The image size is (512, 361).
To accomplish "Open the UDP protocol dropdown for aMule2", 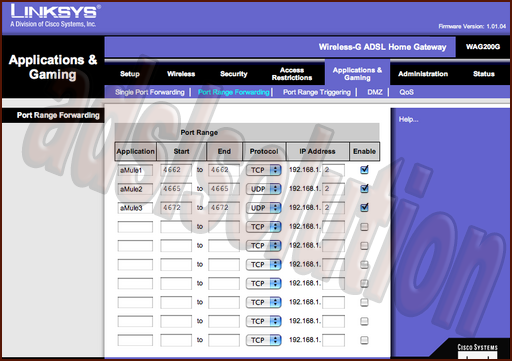I will [x=264, y=189].
